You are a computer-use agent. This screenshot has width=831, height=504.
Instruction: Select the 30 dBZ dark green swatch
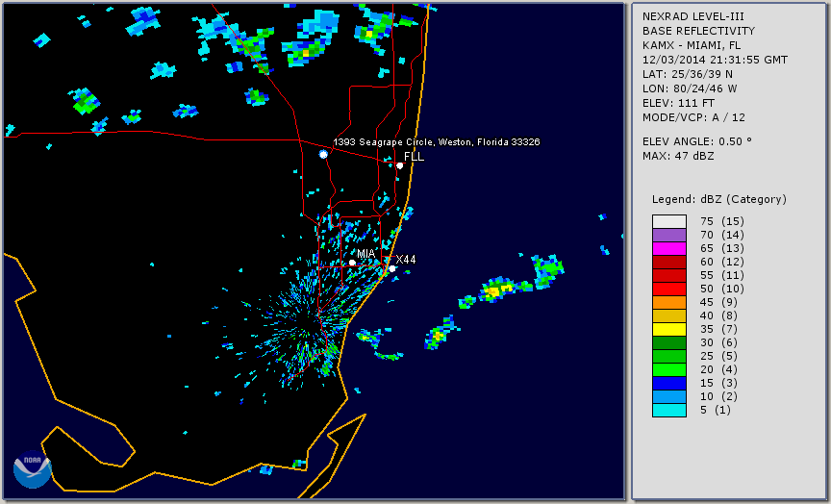[x=669, y=342]
